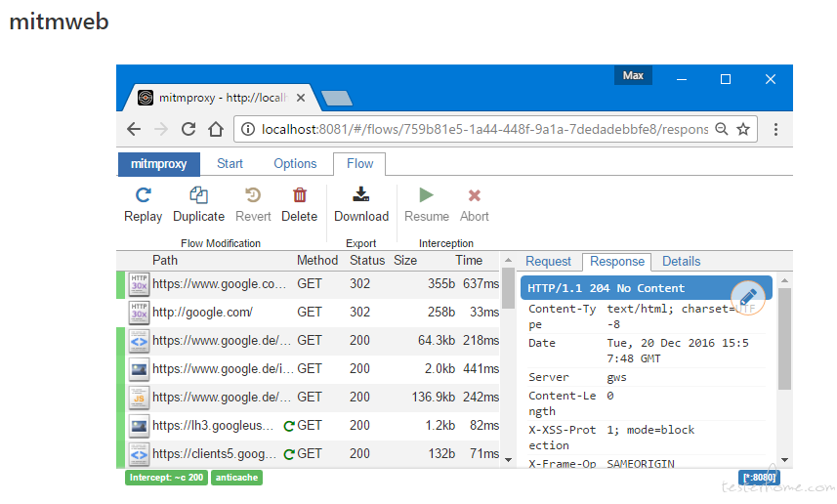Image resolution: width=837 pixels, height=504 pixels.
Task: Click the browser address bar URL
Action: (484, 129)
